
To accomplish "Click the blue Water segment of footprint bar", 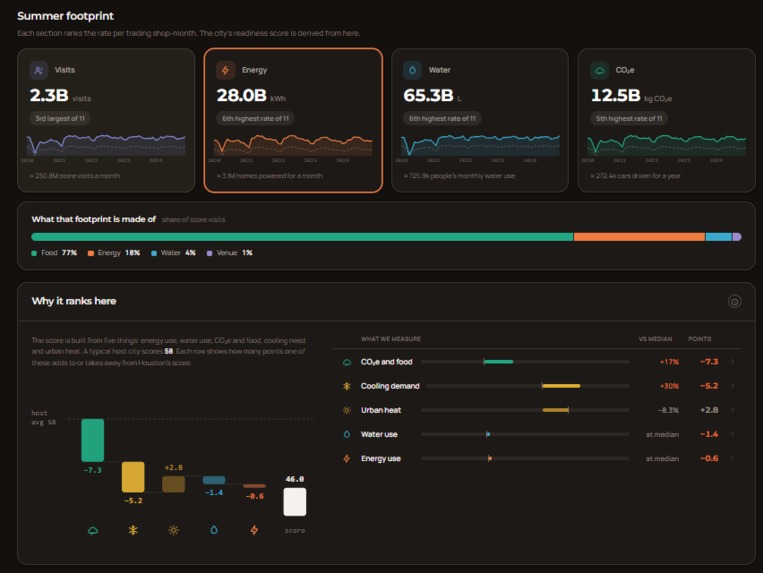I will [x=719, y=237].
